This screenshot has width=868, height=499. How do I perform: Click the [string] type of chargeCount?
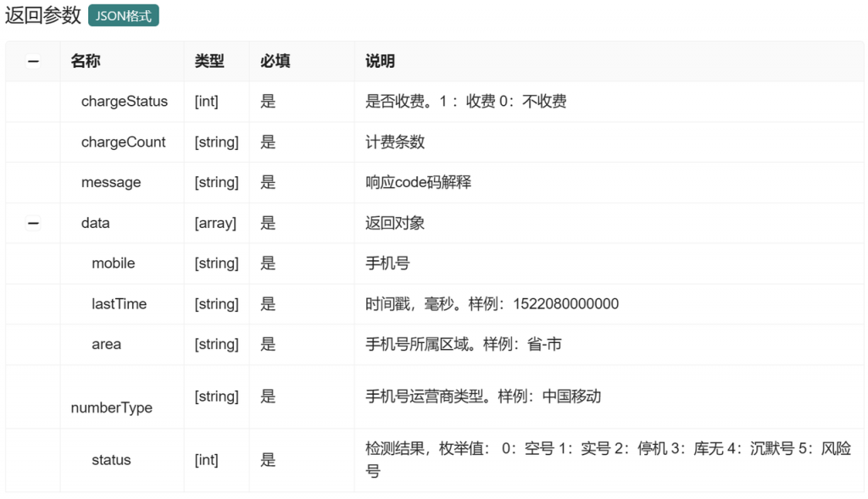pyautogui.click(x=216, y=142)
